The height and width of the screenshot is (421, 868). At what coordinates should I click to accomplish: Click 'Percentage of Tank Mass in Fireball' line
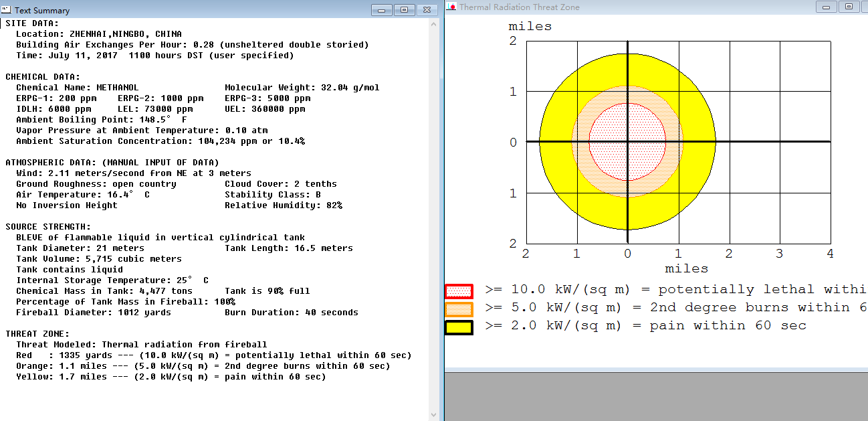[x=125, y=302]
